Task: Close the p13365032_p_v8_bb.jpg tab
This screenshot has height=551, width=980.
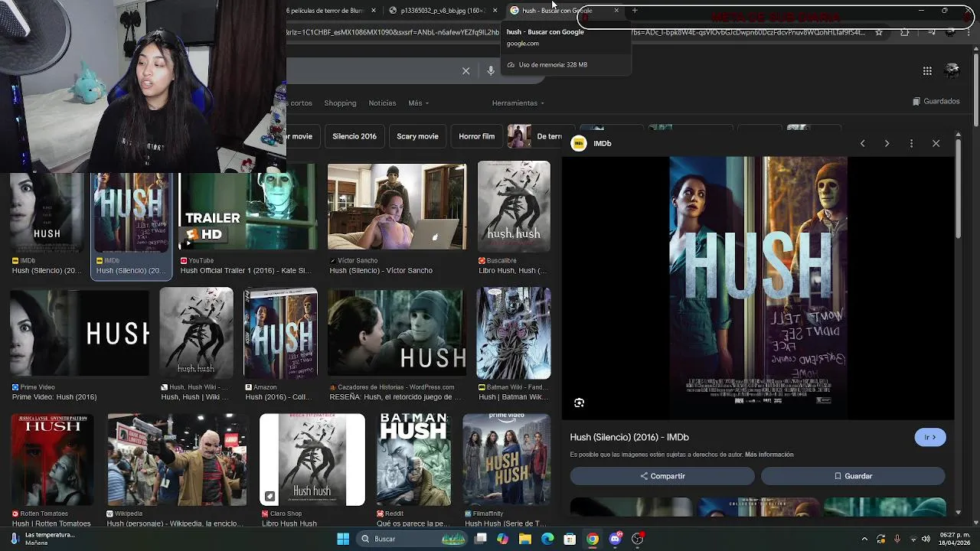Action: coord(495,11)
